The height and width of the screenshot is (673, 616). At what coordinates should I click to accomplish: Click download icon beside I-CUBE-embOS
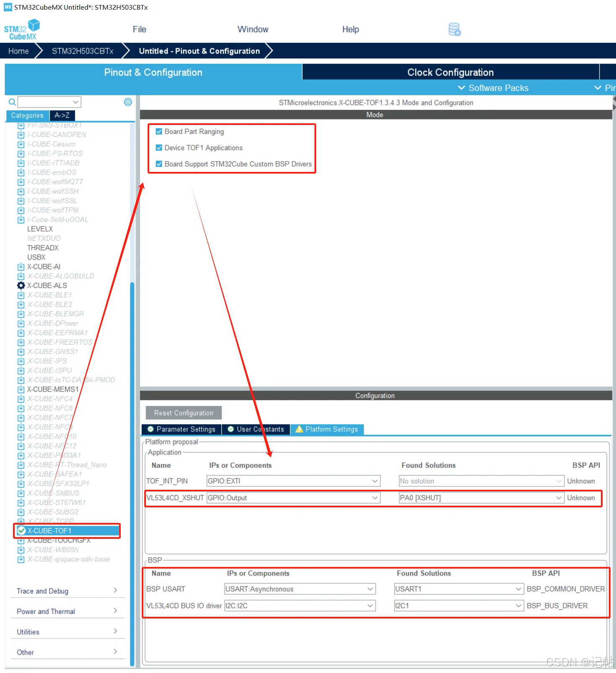pos(21,172)
